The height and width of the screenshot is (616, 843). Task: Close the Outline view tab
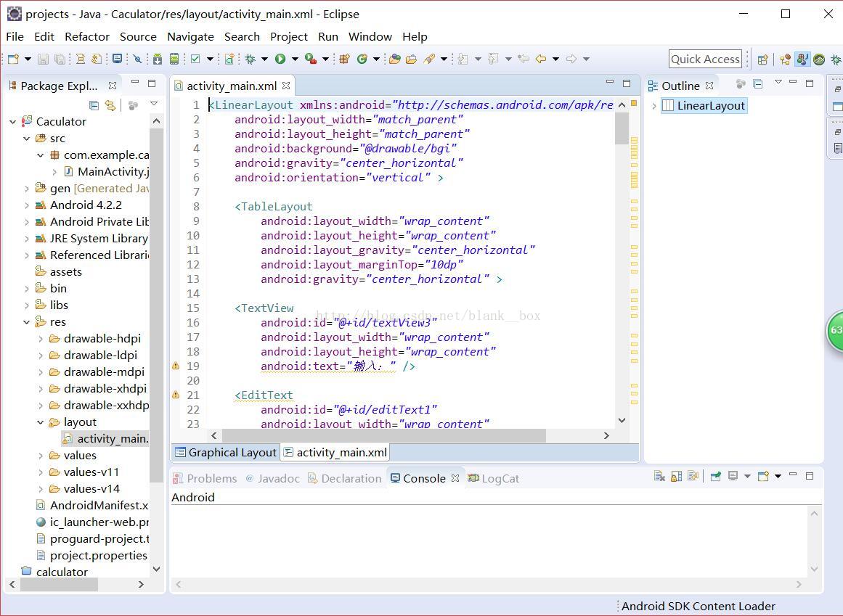click(709, 86)
